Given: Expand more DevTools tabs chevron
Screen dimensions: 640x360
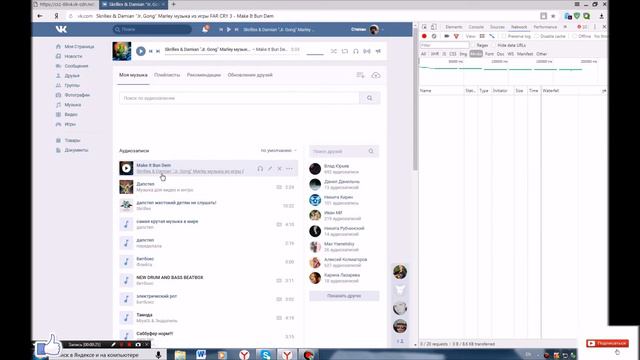Looking at the screenshot, I should coord(565,27).
